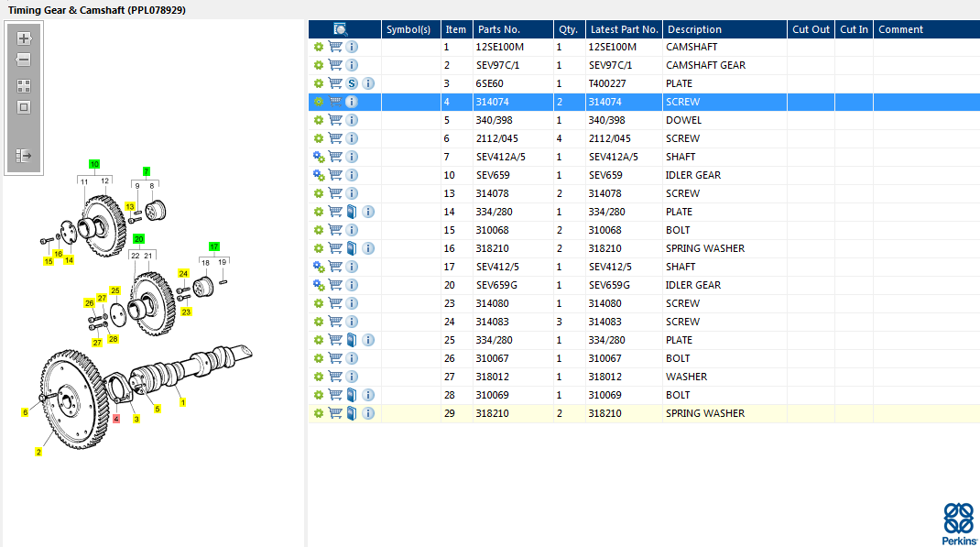The width and height of the screenshot is (980, 547).
Task: Show info for part SEV97C/1
Action: tap(352, 65)
